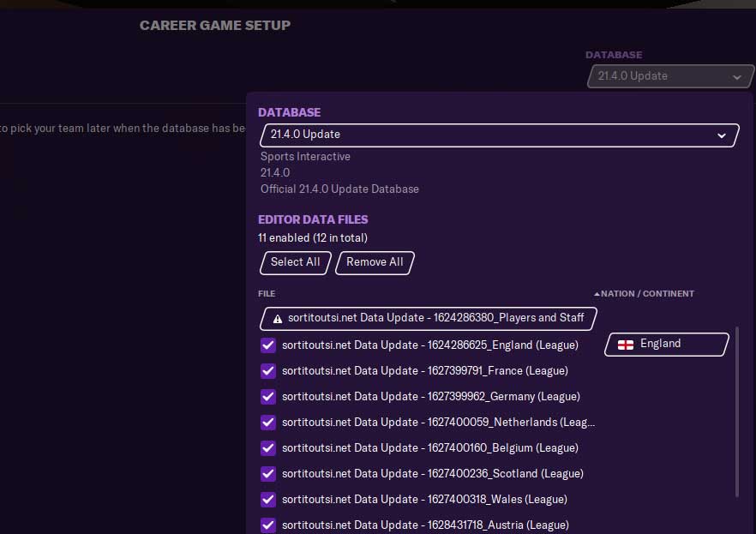The height and width of the screenshot is (534, 756).
Task: Click the Belgium (League) file name text
Action: [x=430, y=448]
